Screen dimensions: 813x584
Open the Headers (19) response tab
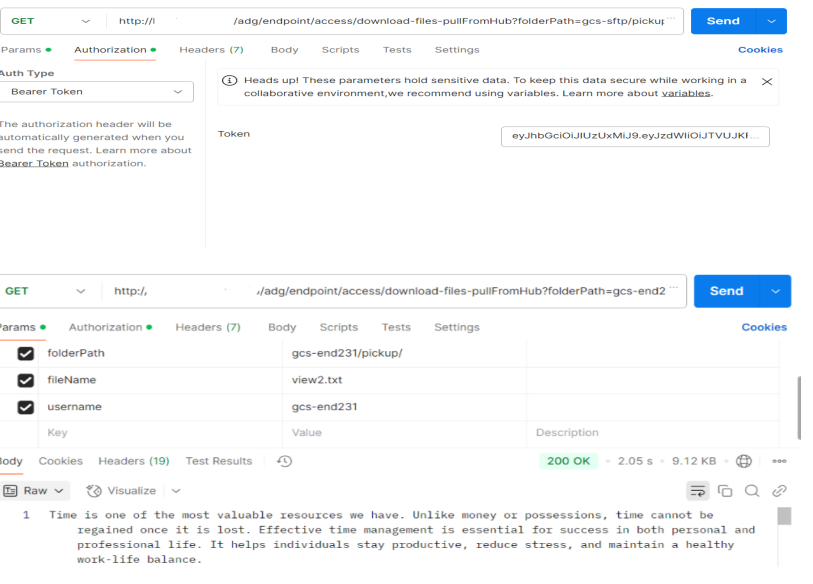(133, 461)
